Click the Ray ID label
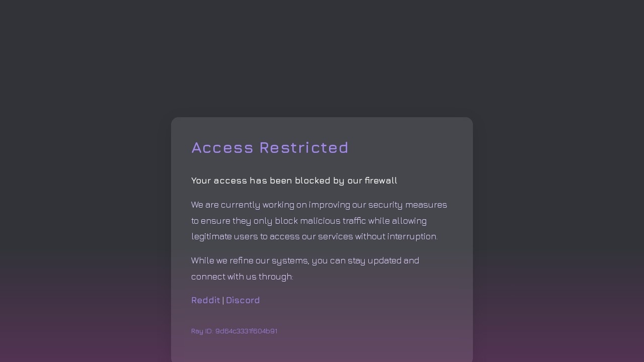The width and height of the screenshot is (644, 362). click(x=202, y=331)
